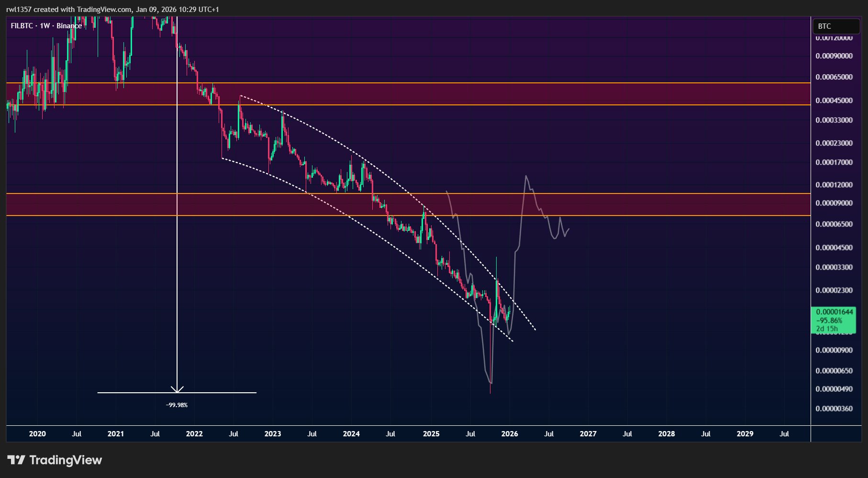Click the -95.86% change label
The image size is (868, 478).
click(x=829, y=320)
